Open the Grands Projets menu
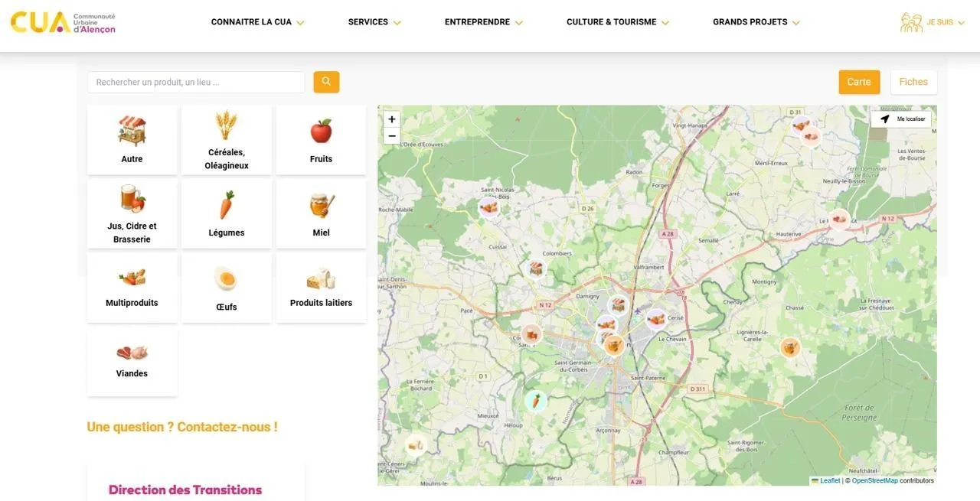The width and height of the screenshot is (980, 501). pyautogui.click(x=756, y=22)
